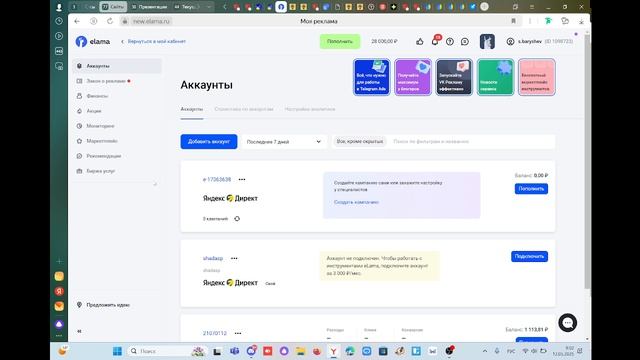
Task: Open Маркетплейс in the sidebar
Action: click(102, 141)
